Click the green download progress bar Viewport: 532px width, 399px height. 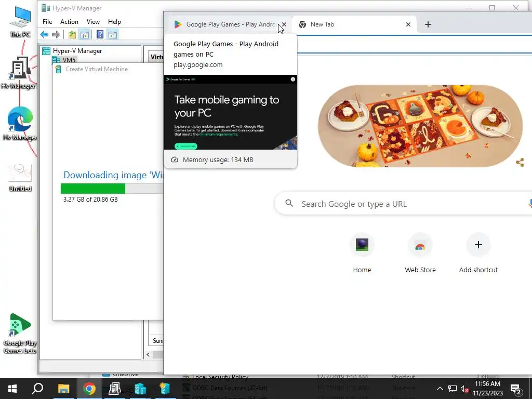[x=93, y=188]
